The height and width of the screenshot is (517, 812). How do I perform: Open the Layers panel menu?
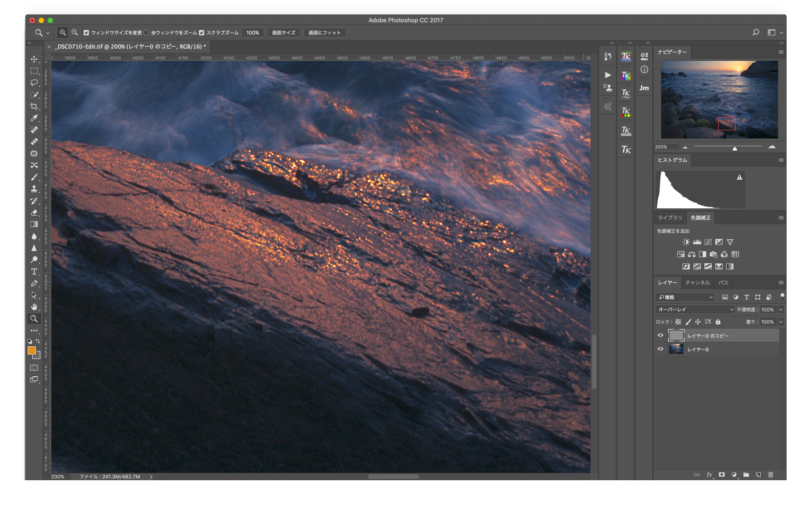pyautogui.click(x=781, y=282)
